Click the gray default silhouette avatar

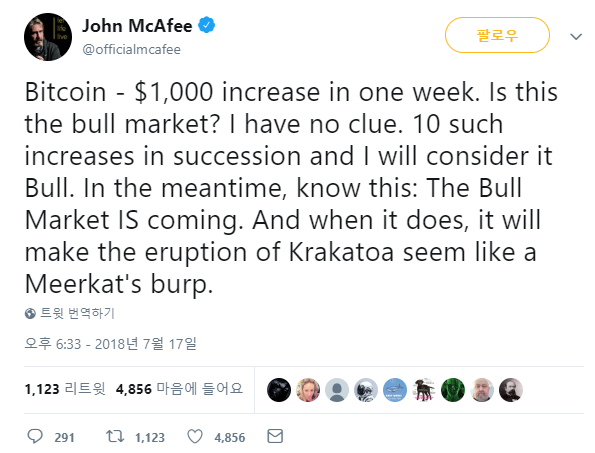337,390
